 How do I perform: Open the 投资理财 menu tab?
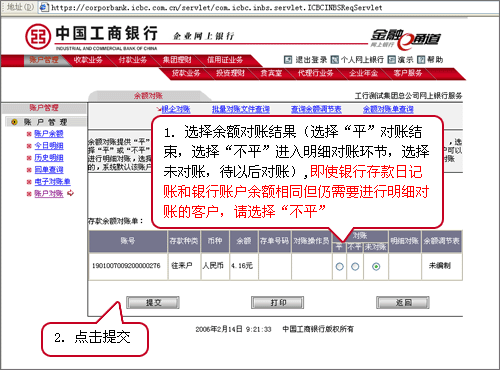pyautogui.click(x=230, y=73)
